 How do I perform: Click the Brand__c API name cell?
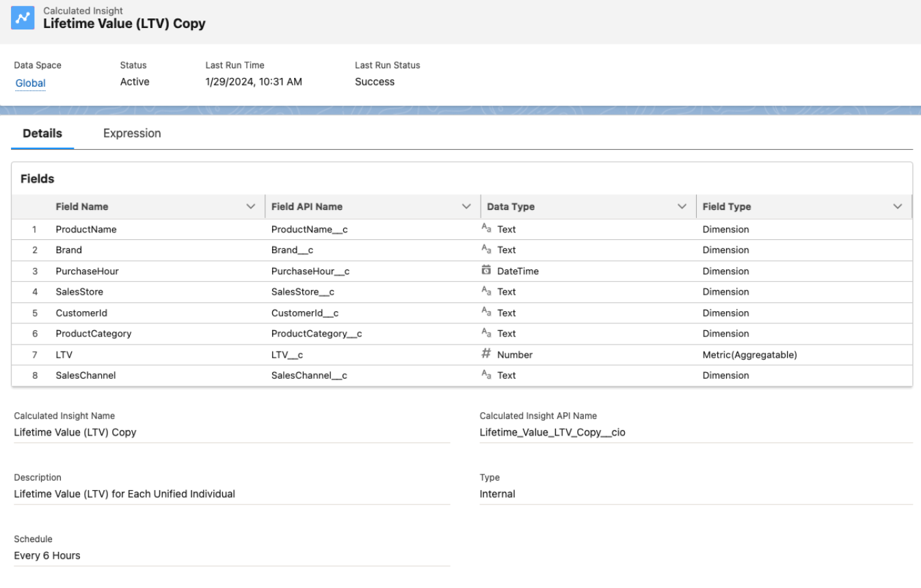coord(292,250)
